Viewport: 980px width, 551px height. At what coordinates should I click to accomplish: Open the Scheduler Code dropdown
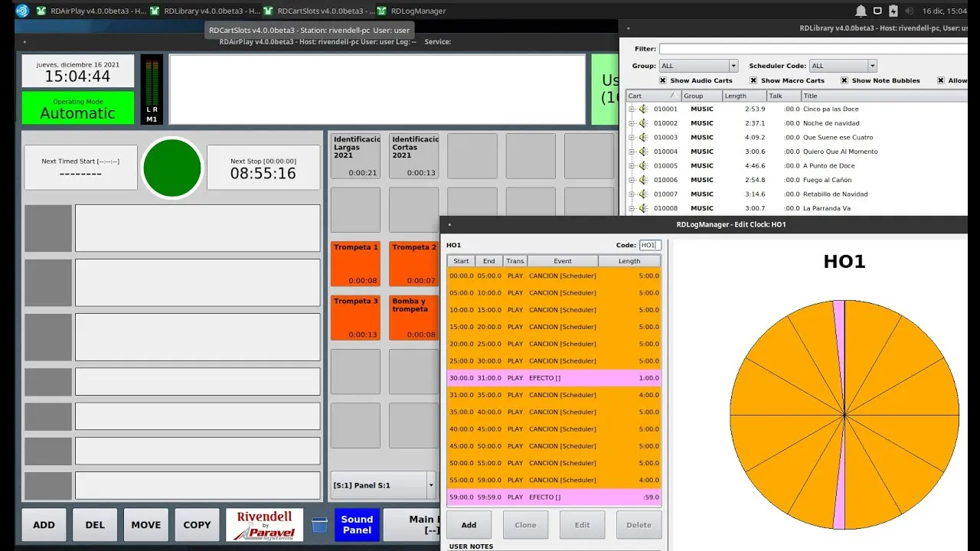coord(843,66)
